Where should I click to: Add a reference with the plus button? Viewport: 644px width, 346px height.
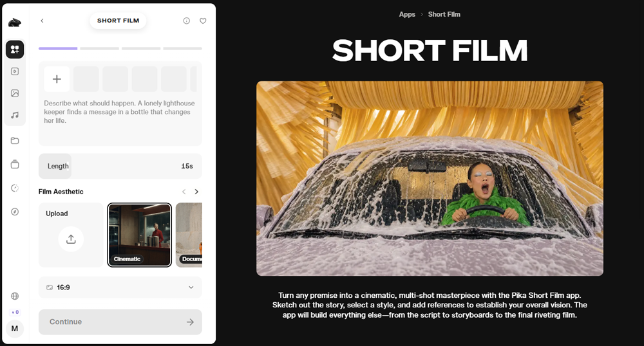point(57,78)
